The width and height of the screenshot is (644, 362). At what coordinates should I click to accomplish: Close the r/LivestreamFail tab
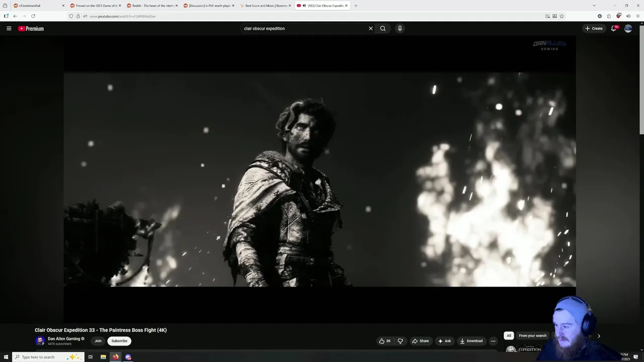63,6
